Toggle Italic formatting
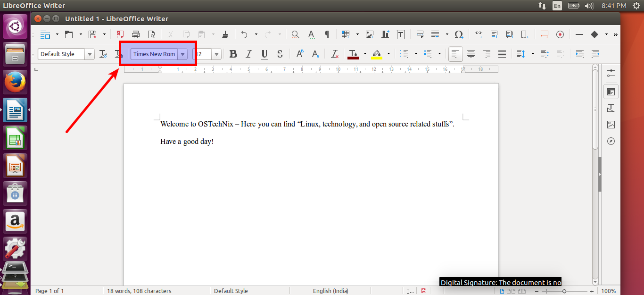 [249, 54]
